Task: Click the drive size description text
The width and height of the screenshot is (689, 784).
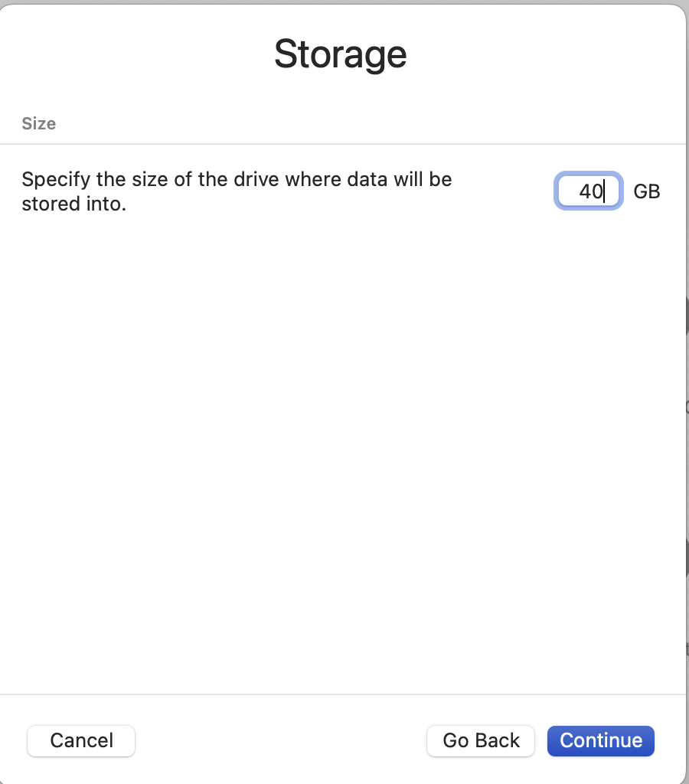Action: pyautogui.click(x=237, y=191)
